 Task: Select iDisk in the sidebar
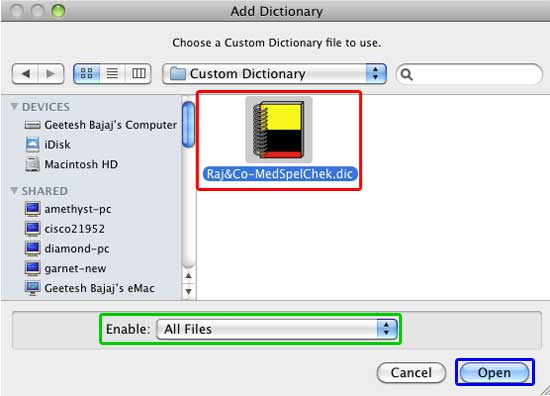point(48,145)
